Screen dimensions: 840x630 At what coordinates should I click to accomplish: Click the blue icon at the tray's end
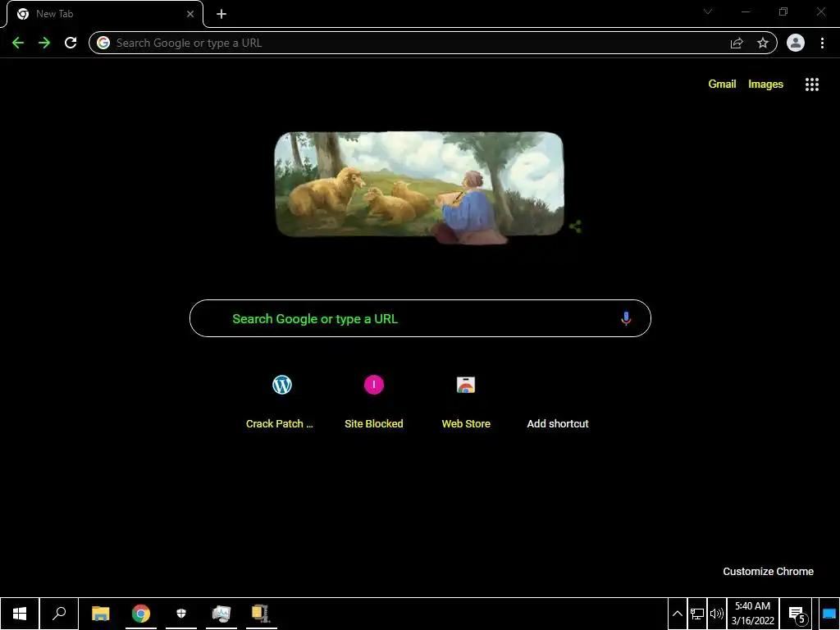coord(829,614)
